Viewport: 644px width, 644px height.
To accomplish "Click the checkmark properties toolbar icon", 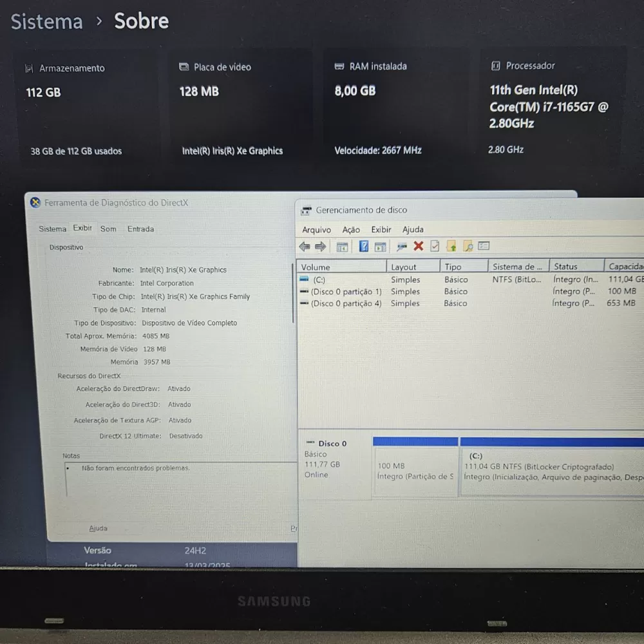I will pyautogui.click(x=435, y=246).
